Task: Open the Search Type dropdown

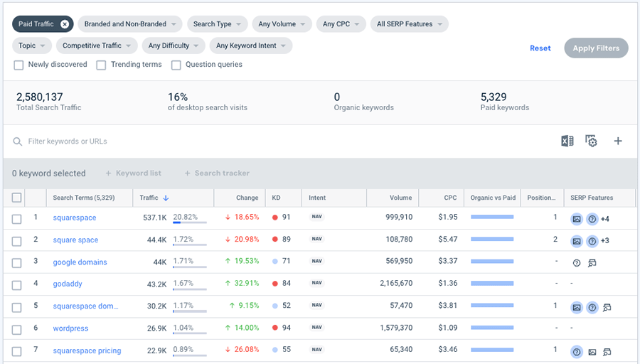Action: point(217,24)
